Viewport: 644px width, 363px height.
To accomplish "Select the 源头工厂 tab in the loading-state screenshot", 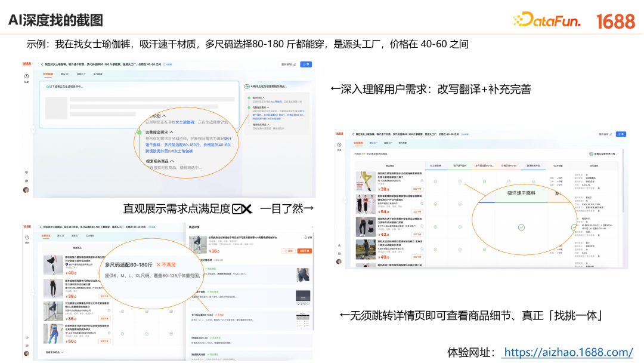I will click(x=65, y=74).
